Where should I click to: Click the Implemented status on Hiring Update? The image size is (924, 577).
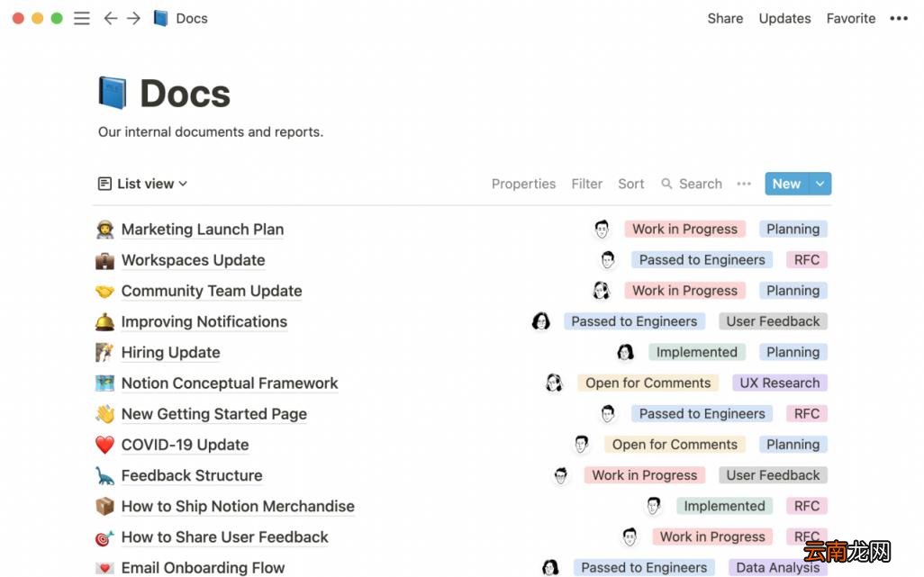(x=696, y=352)
